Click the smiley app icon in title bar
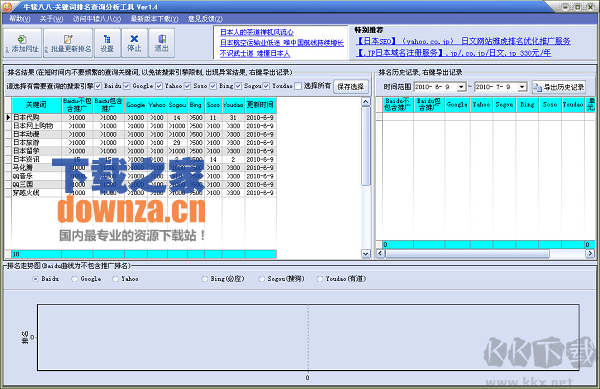 (8, 7)
